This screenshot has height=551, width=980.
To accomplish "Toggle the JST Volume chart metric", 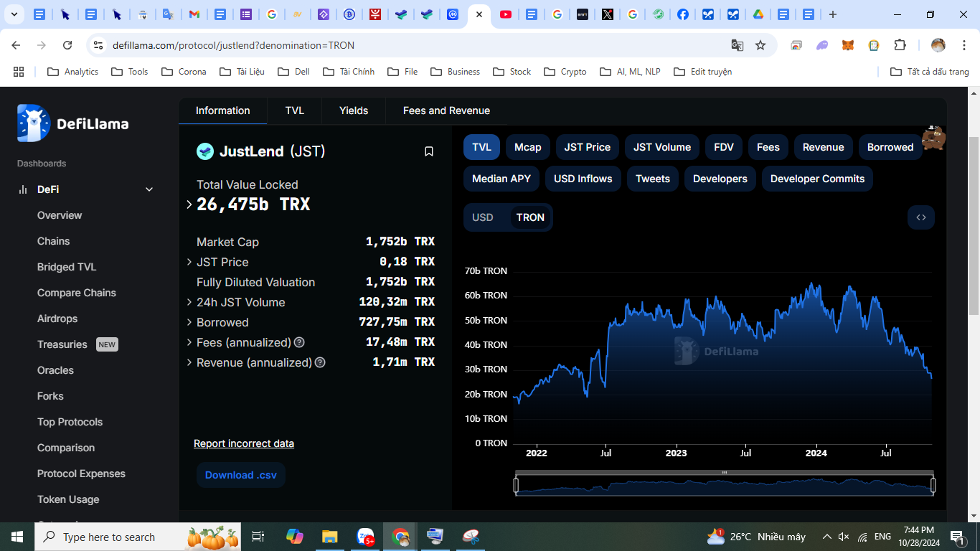I will point(662,147).
